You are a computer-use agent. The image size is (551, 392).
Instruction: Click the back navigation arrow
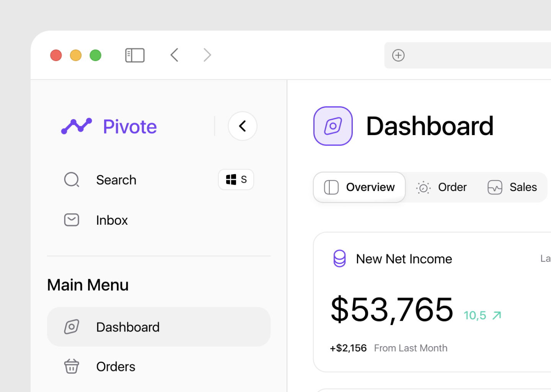(174, 55)
